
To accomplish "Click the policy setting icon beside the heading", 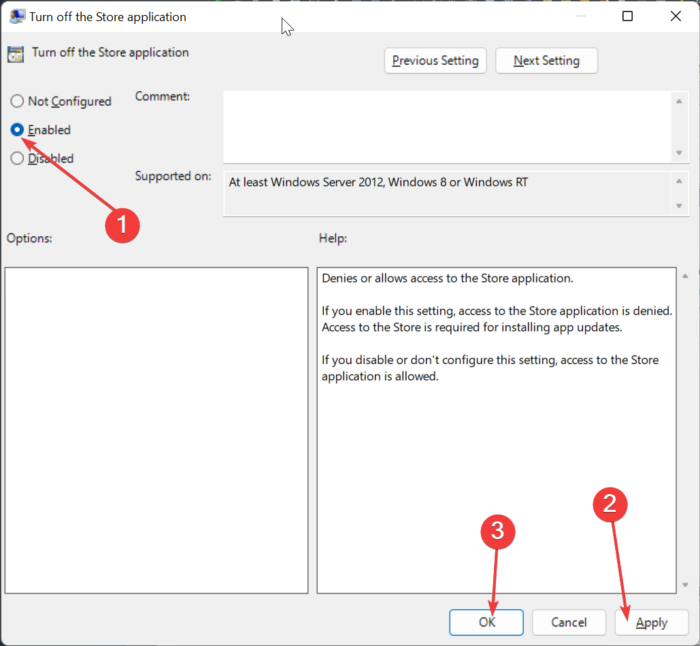I will (x=16, y=54).
